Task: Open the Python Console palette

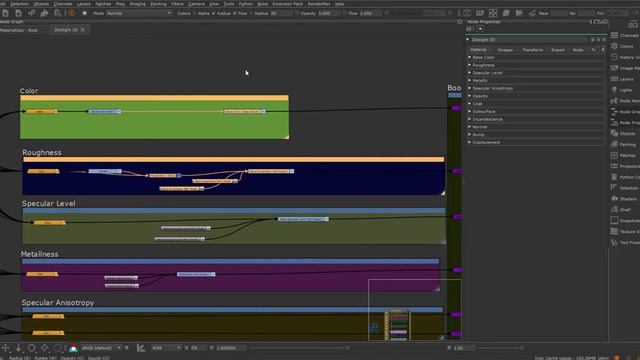Action: pyautogui.click(x=624, y=177)
